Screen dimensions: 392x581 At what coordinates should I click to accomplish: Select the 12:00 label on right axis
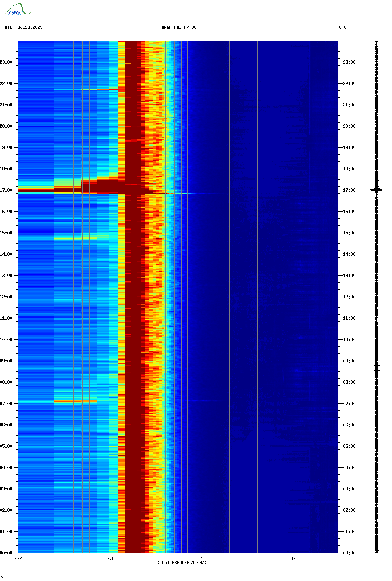point(349,297)
